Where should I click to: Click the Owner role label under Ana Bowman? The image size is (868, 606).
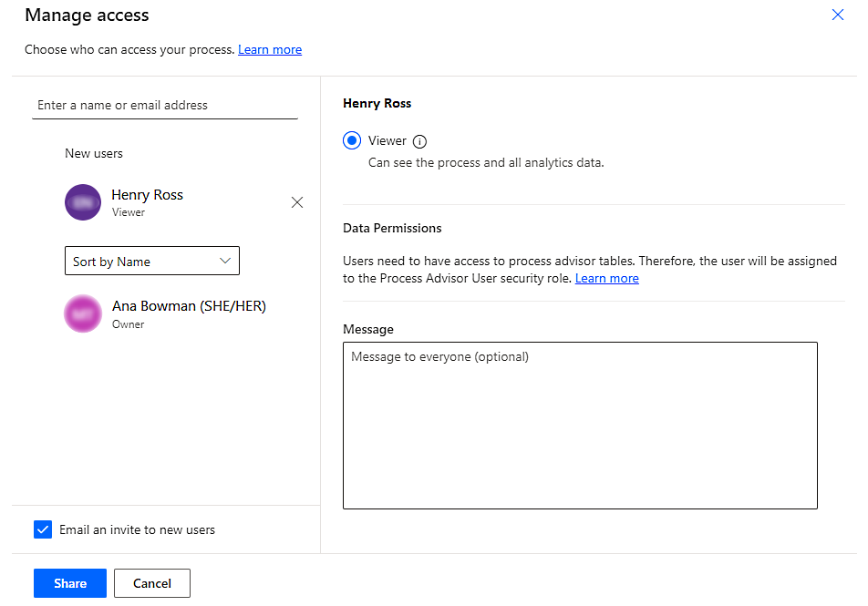[129, 324]
